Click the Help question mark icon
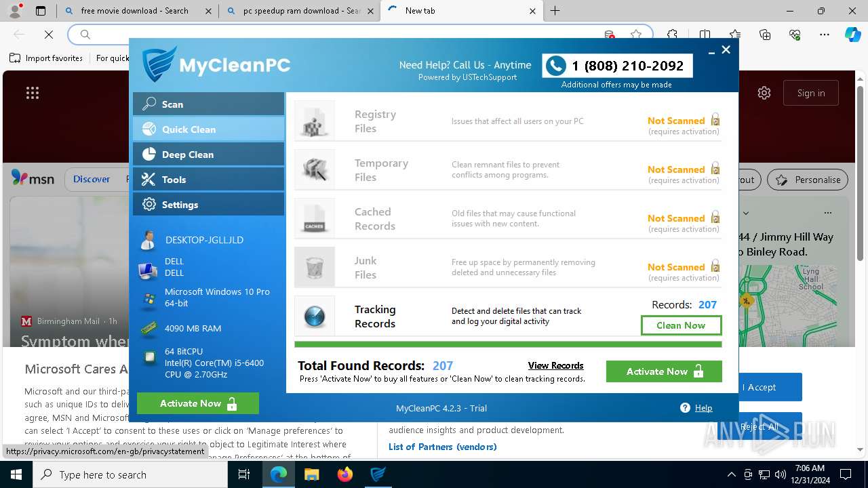The height and width of the screenshot is (488, 868). point(685,407)
